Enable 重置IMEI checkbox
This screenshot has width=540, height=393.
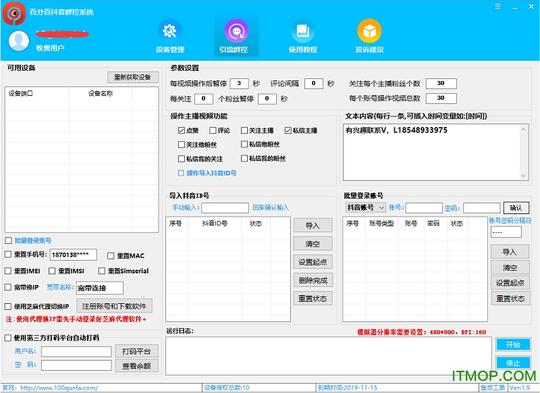click(x=8, y=271)
